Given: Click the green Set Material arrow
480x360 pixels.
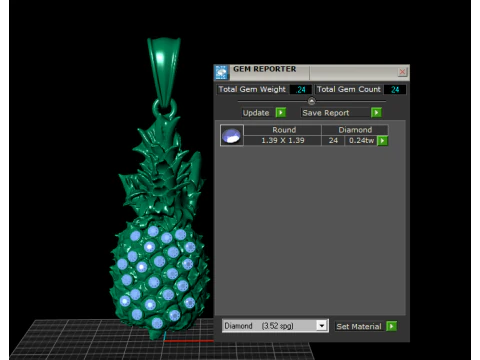Looking at the screenshot, I should pyautogui.click(x=391, y=326).
